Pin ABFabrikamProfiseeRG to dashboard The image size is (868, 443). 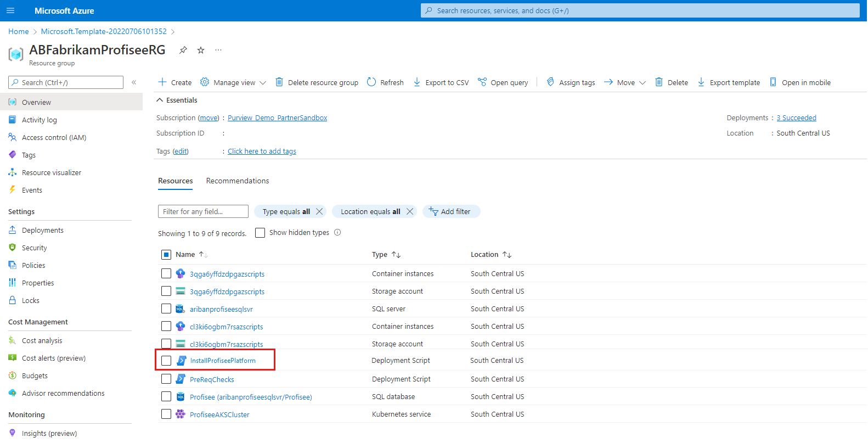(183, 50)
